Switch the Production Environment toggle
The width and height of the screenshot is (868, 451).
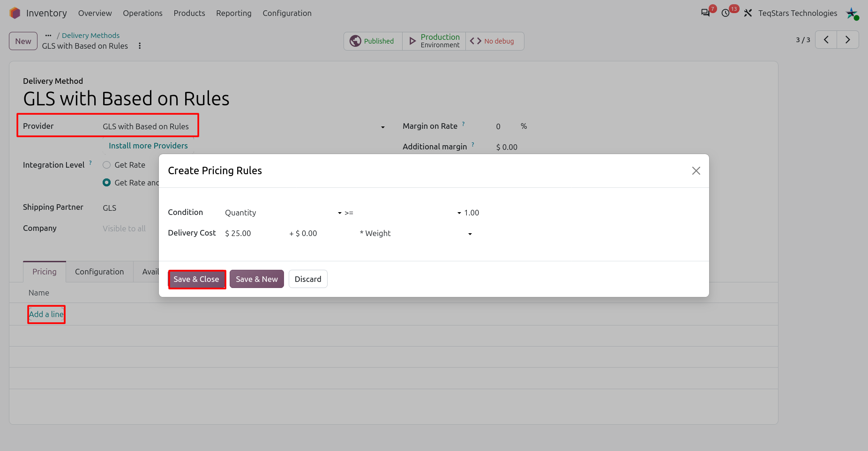[434, 41]
